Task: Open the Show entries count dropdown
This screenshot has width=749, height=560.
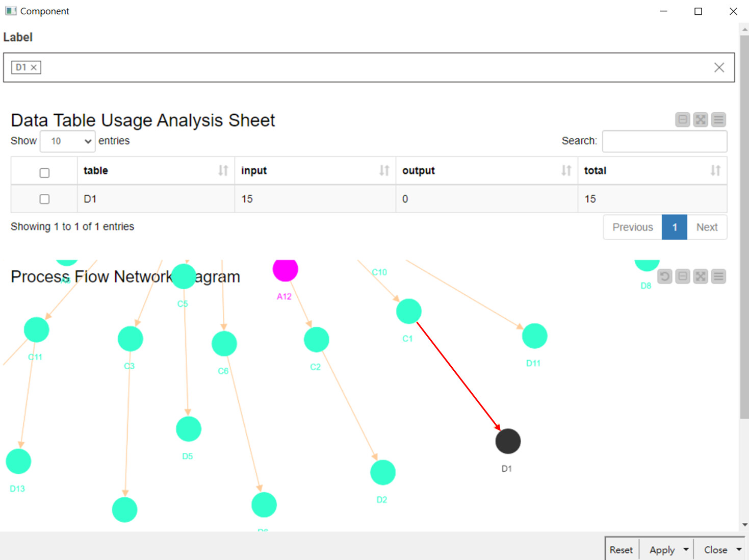Action: pyautogui.click(x=67, y=141)
